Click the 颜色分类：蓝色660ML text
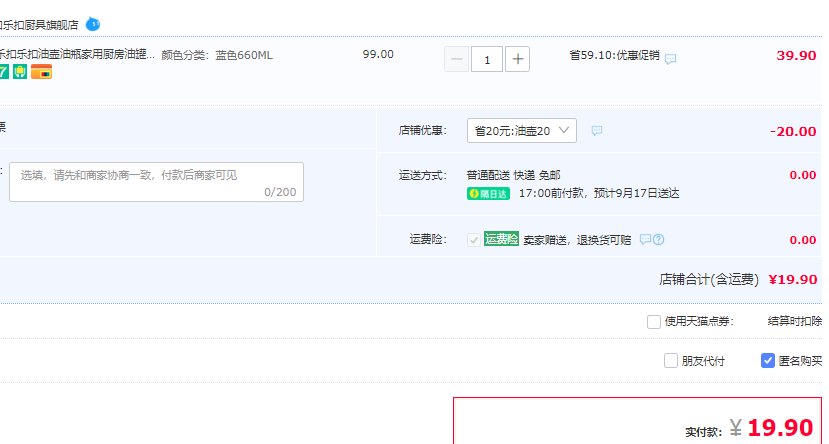This screenshot has height=444, width=829. [x=217, y=55]
